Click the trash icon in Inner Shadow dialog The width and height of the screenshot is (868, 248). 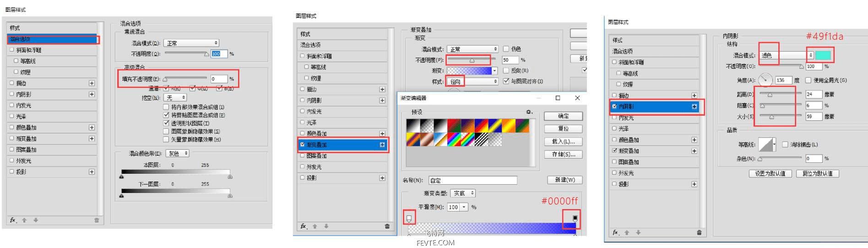(x=699, y=232)
